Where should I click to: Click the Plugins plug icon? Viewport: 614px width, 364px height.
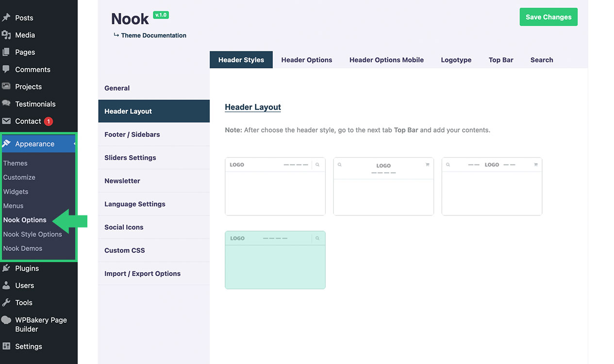(6, 268)
